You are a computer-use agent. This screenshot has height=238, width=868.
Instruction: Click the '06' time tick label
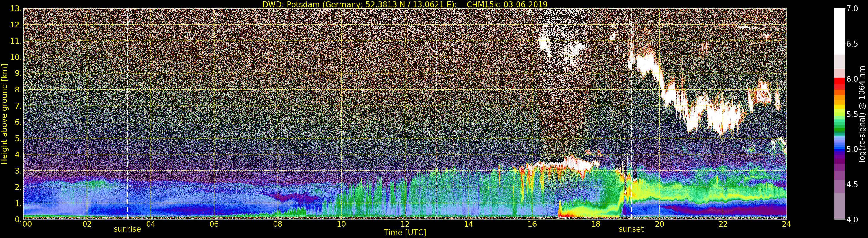click(x=214, y=224)
